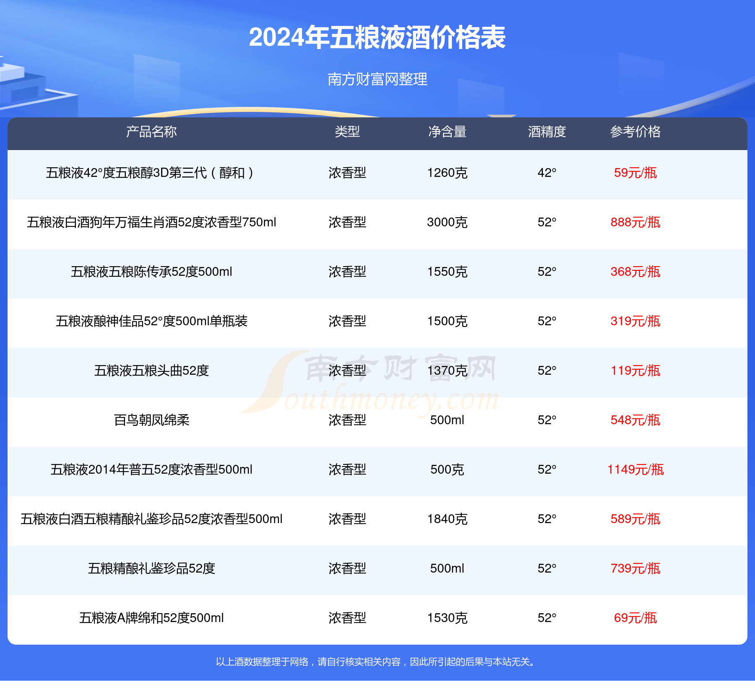The width and height of the screenshot is (755, 700).
Task: Click the 酒精度 column header
Action: (x=547, y=132)
